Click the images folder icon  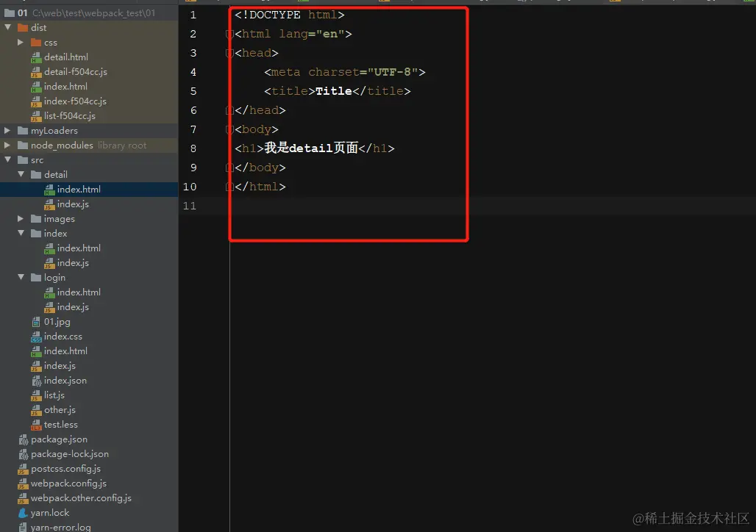36,219
